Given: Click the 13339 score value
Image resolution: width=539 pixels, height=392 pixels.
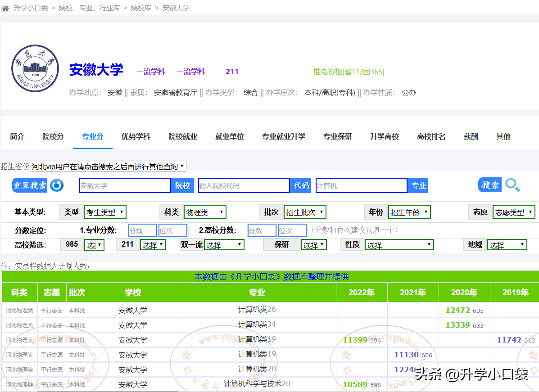Looking at the screenshot, I should click(x=457, y=325).
